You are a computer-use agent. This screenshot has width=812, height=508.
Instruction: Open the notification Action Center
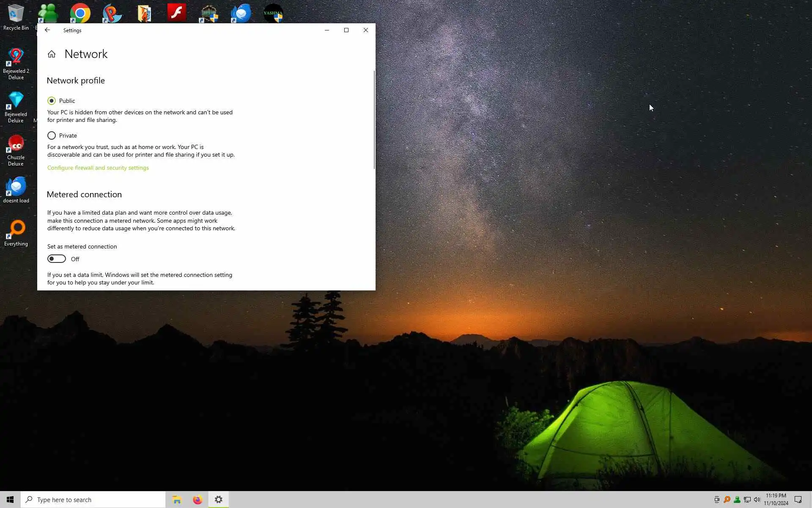point(798,500)
